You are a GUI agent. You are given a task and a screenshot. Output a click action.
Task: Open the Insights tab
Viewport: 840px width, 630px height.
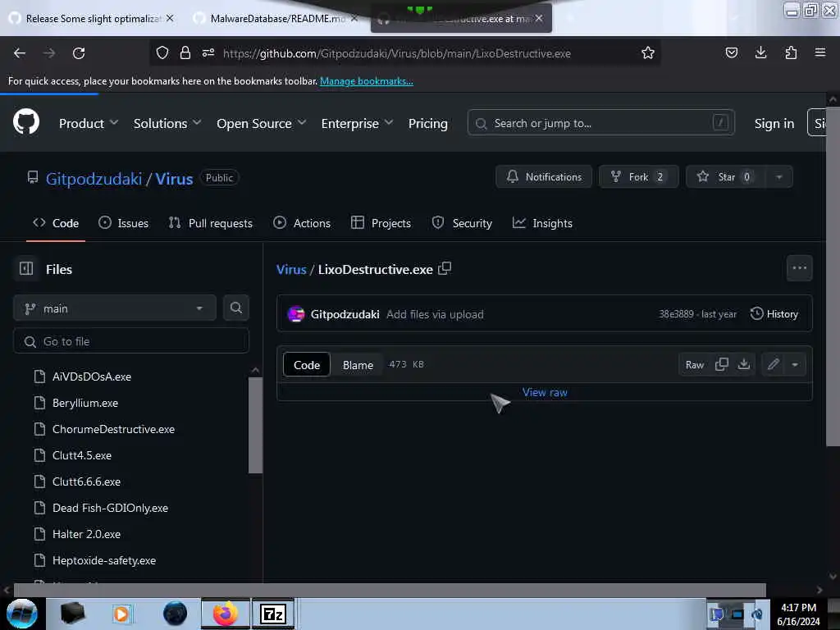542,223
